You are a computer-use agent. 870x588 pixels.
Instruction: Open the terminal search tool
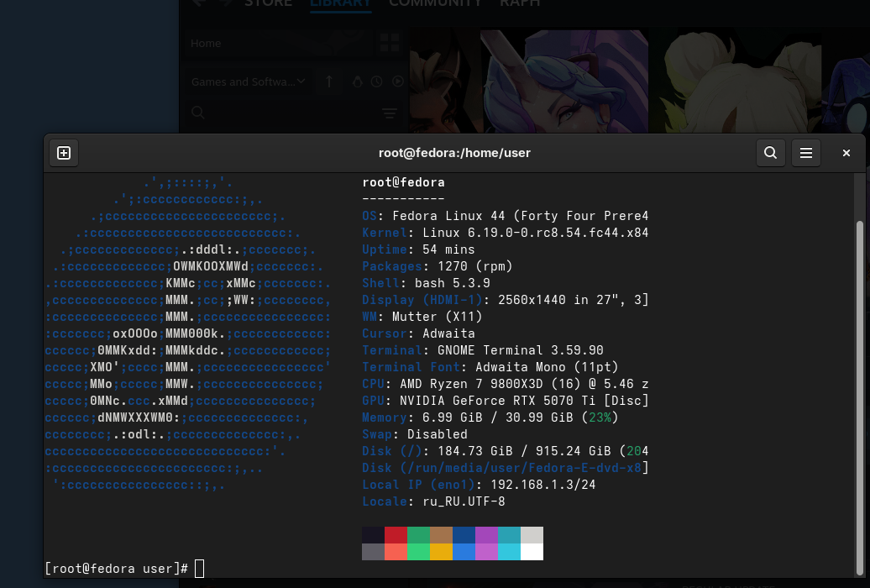pyautogui.click(x=770, y=153)
